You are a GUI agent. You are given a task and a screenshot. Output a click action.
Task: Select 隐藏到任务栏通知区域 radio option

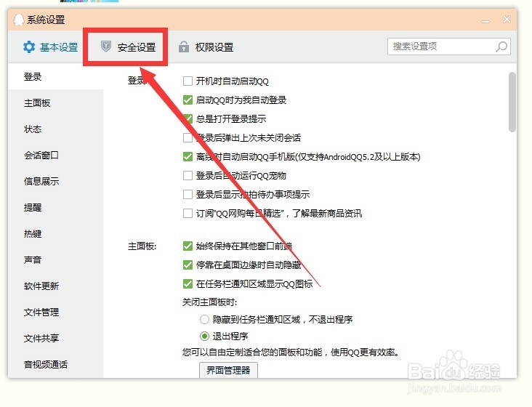click(204, 319)
